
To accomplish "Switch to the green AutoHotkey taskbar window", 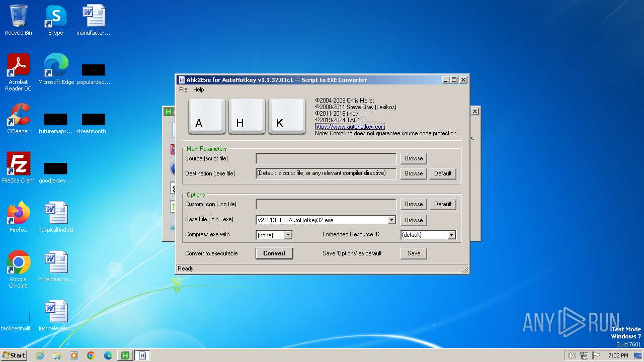I will pos(125,355).
